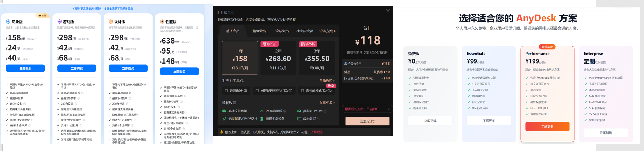Switch to the 瓜子会员 tab

click(233, 31)
